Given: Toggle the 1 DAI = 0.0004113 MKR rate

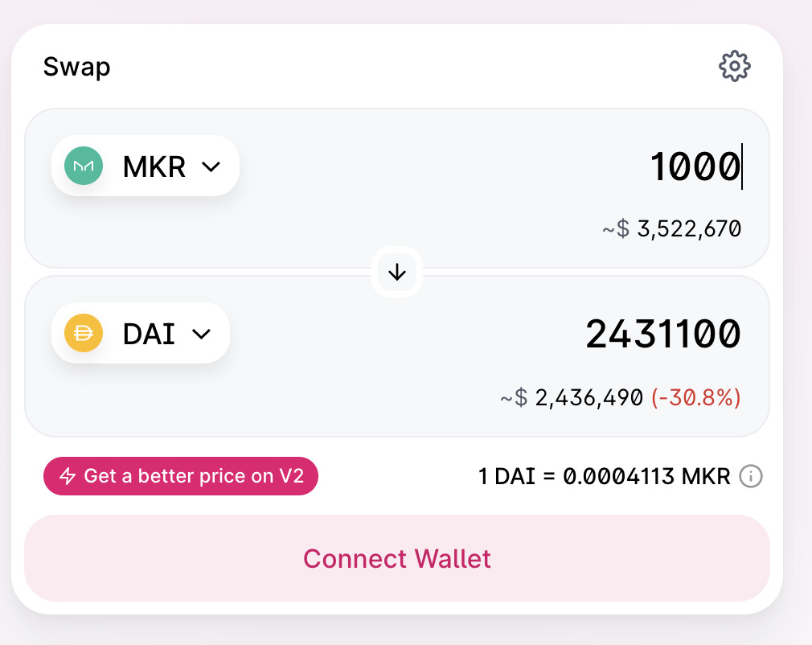Looking at the screenshot, I should coord(604,477).
